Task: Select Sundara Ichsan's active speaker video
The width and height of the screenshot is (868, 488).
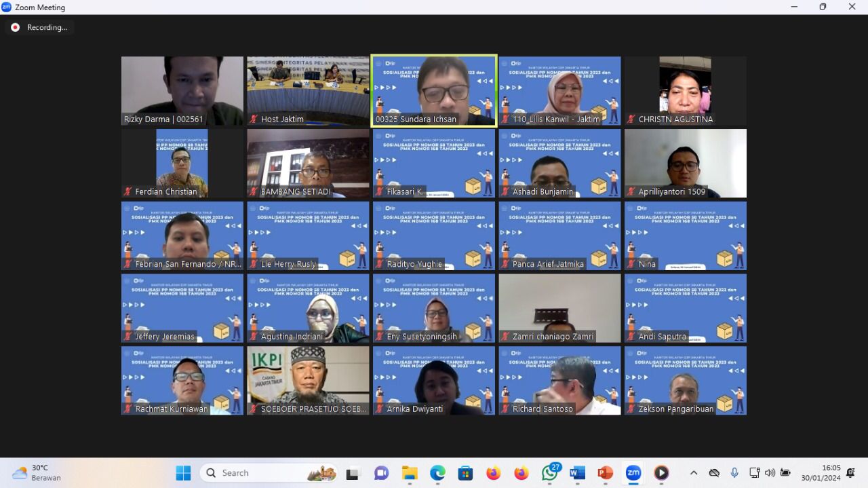Action: pos(434,90)
